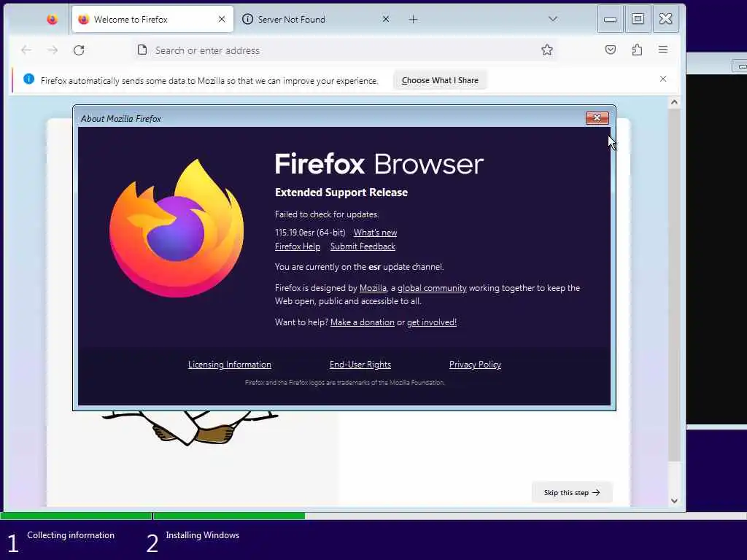This screenshot has height=560, width=747.
Task: Close the Server Not Found tab
Action: tap(386, 19)
